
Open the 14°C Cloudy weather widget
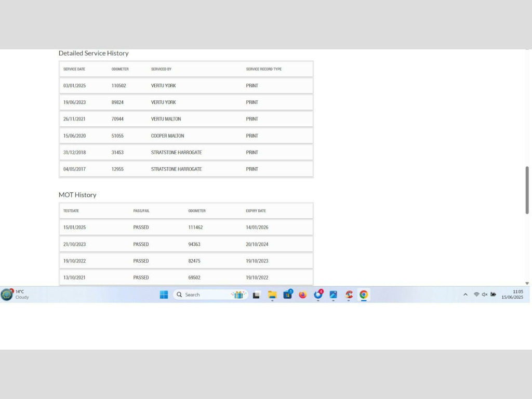(x=16, y=295)
